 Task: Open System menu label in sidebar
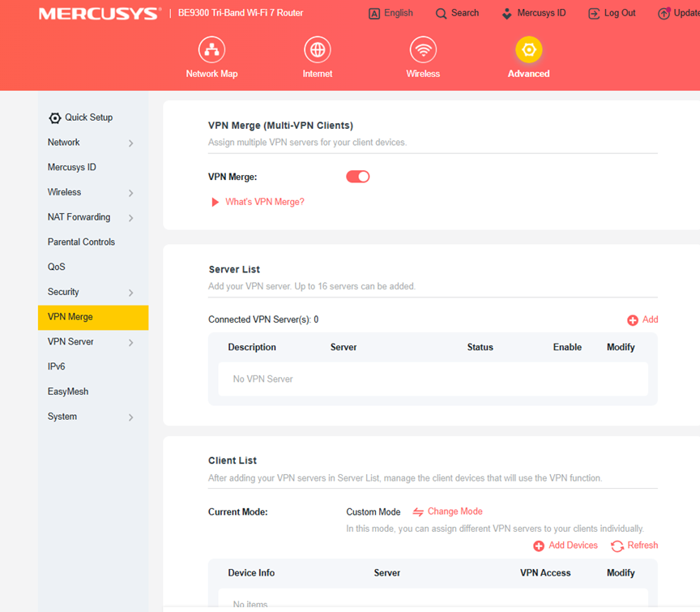tap(62, 417)
